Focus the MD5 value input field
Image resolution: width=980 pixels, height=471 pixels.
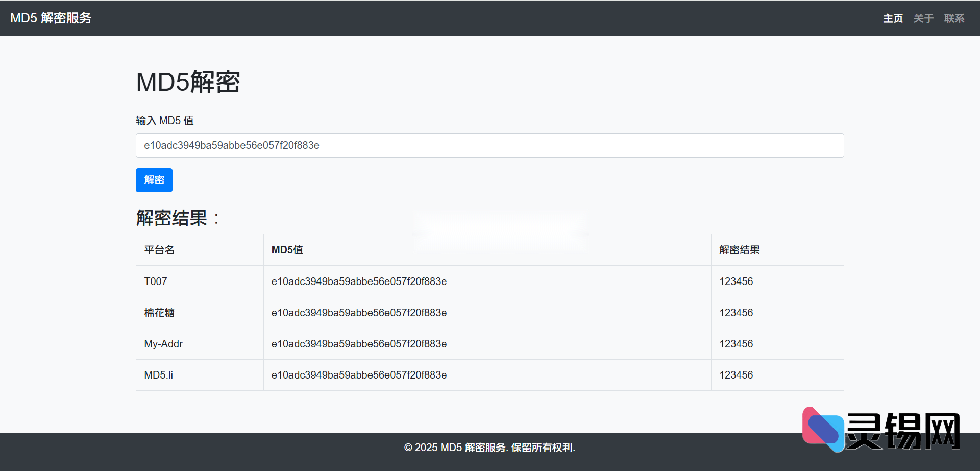(x=489, y=146)
